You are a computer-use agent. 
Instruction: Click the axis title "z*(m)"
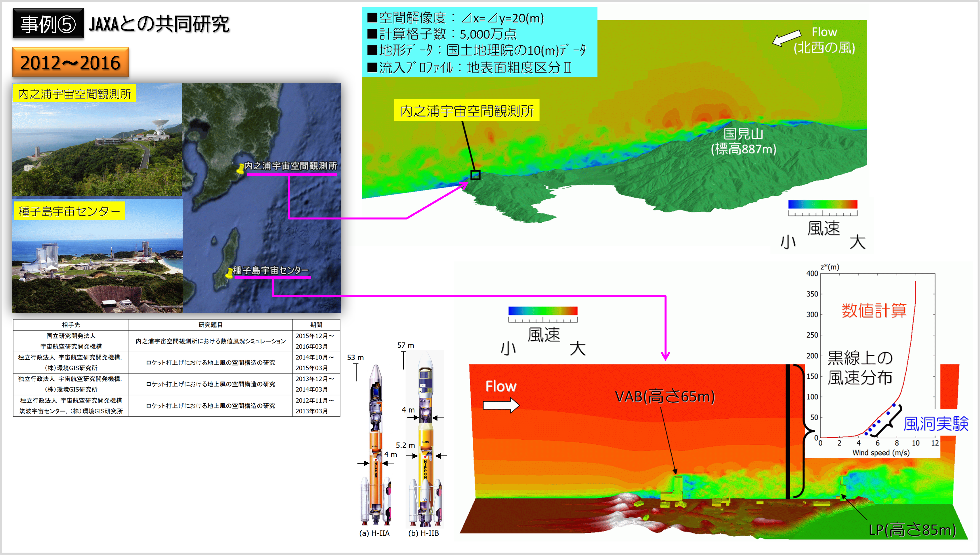point(830,267)
